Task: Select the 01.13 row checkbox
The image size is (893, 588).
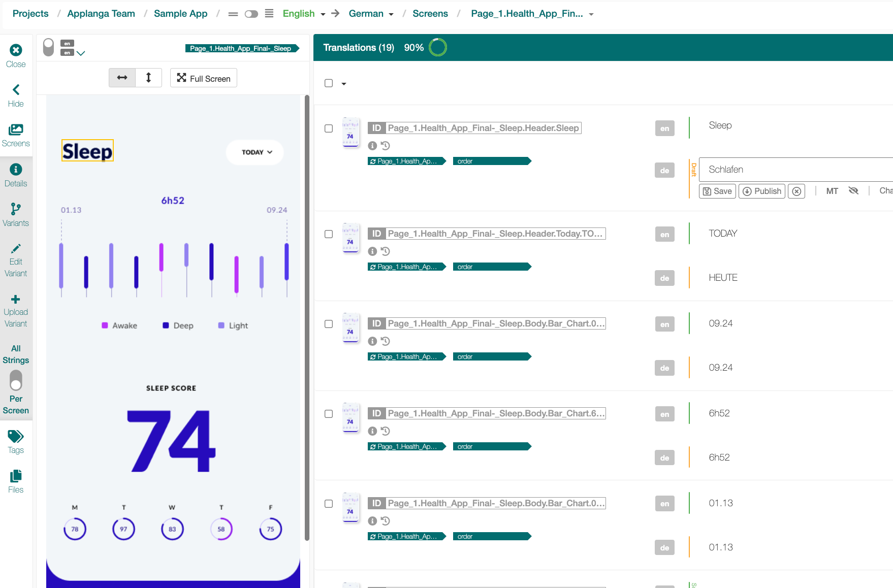Action: coord(329,504)
